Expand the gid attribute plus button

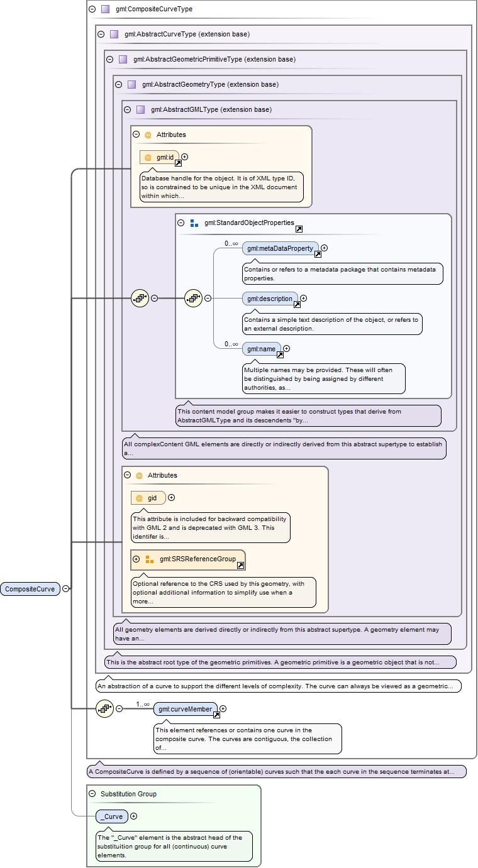[171, 498]
